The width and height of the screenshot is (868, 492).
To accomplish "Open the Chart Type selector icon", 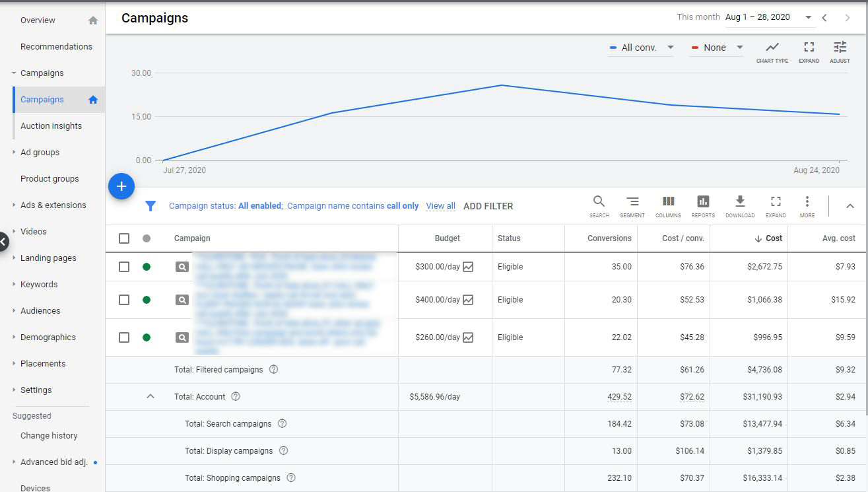I will (x=772, y=47).
